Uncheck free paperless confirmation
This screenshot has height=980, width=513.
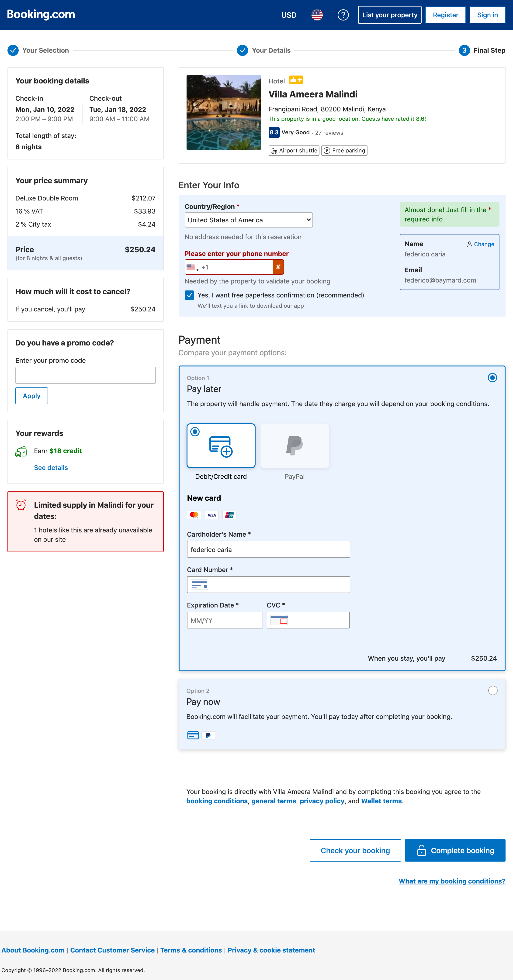(189, 295)
